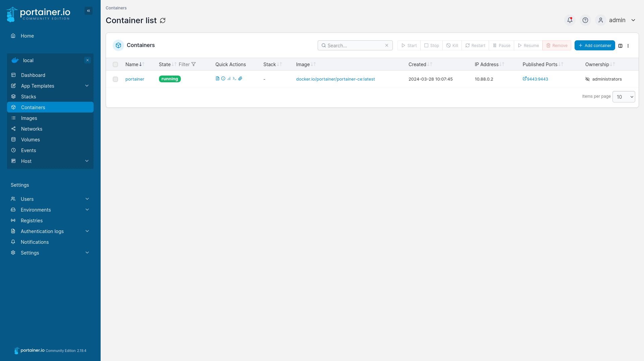Screen dimensions: 644x361
Task: Open exec console quick action for portainer
Action: 234,79
